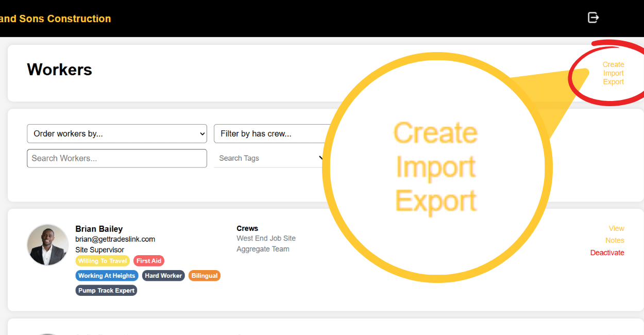The image size is (644, 335).
Task: Click the "Bilingual" tag
Action: click(x=205, y=276)
